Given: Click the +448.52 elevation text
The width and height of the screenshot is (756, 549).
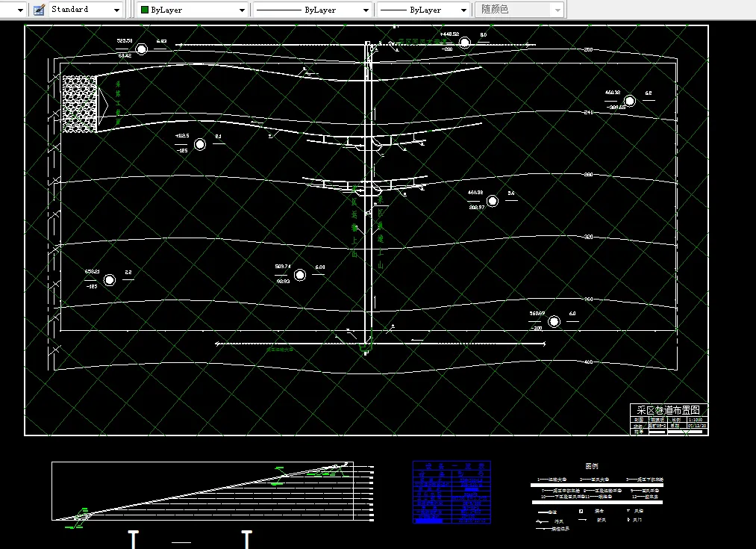Looking at the screenshot, I should click(449, 34).
